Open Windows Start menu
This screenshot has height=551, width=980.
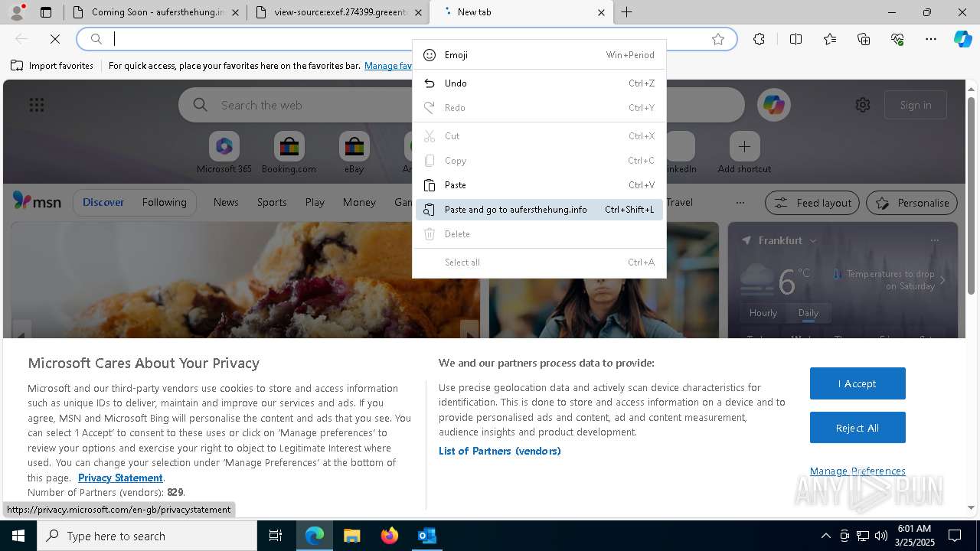coord(18,536)
